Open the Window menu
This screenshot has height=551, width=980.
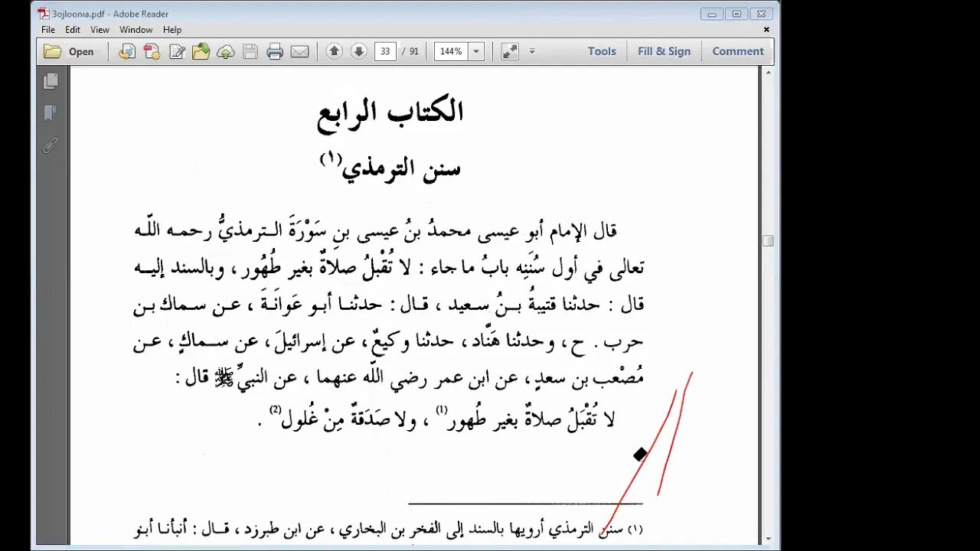[136, 29]
